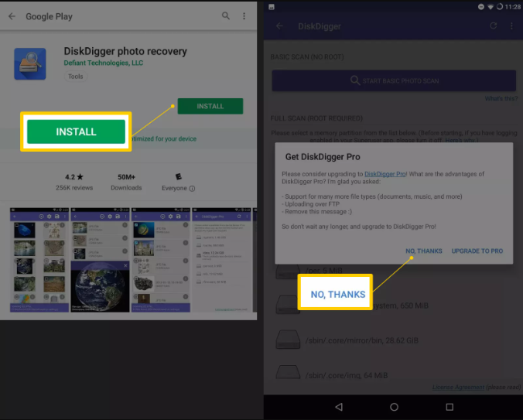This screenshot has width=523, height=420.
Task: Open the What's this? link
Action: (501, 99)
